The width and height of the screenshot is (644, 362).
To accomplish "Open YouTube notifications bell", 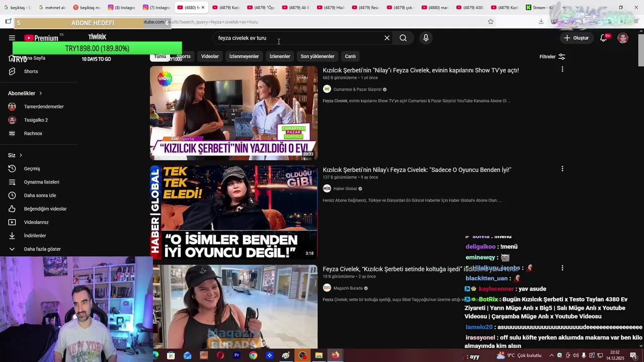I will (604, 38).
